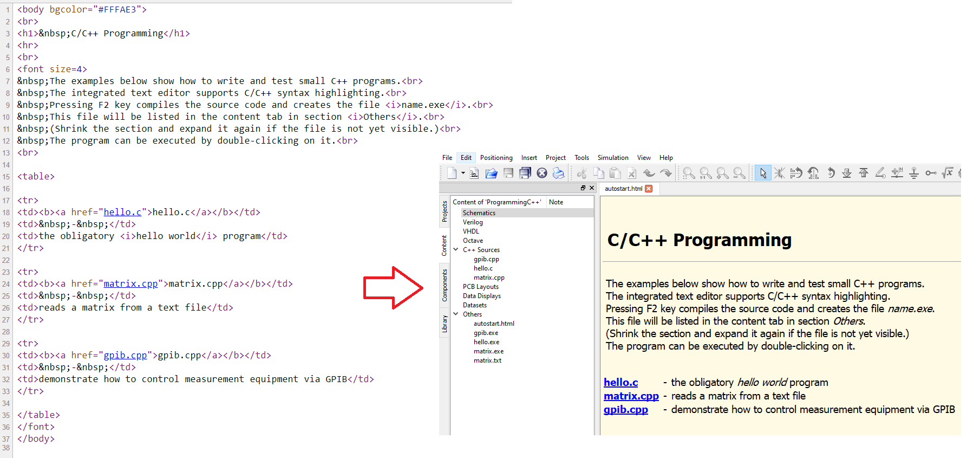
Task: Collapse the C++ Sources tree section
Action: pos(456,250)
